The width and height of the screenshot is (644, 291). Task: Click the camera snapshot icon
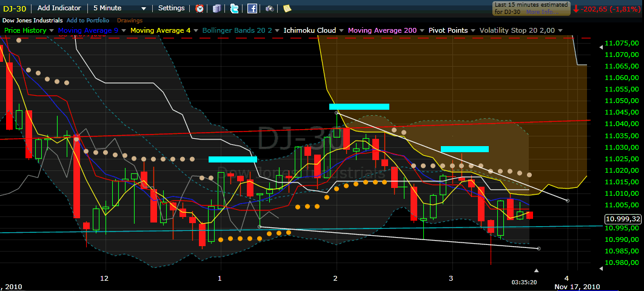[x=269, y=8]
